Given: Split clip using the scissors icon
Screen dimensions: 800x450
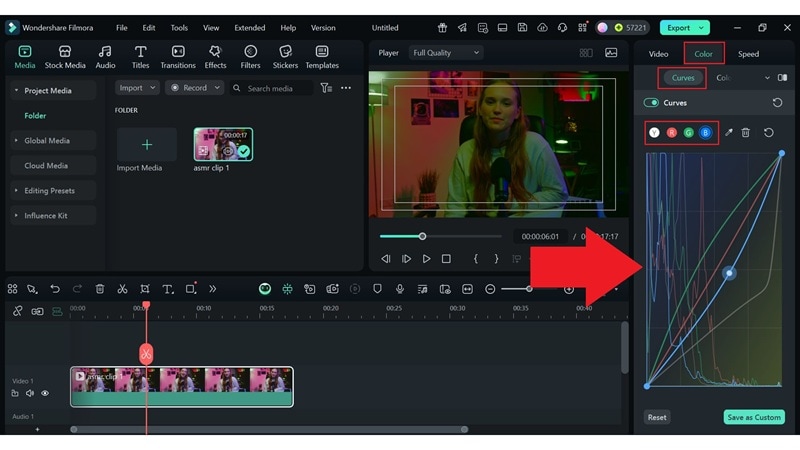Looking at the screenshot, I should [122, 289].
